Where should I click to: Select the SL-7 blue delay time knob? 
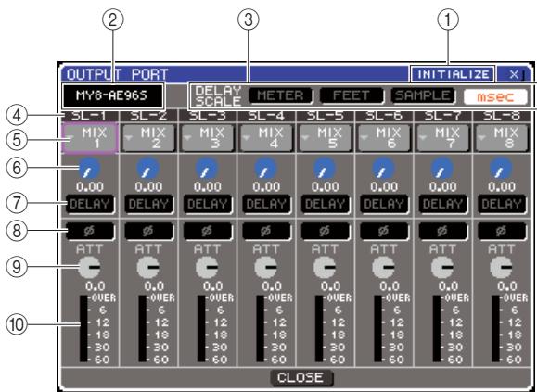tap(442, 169)
